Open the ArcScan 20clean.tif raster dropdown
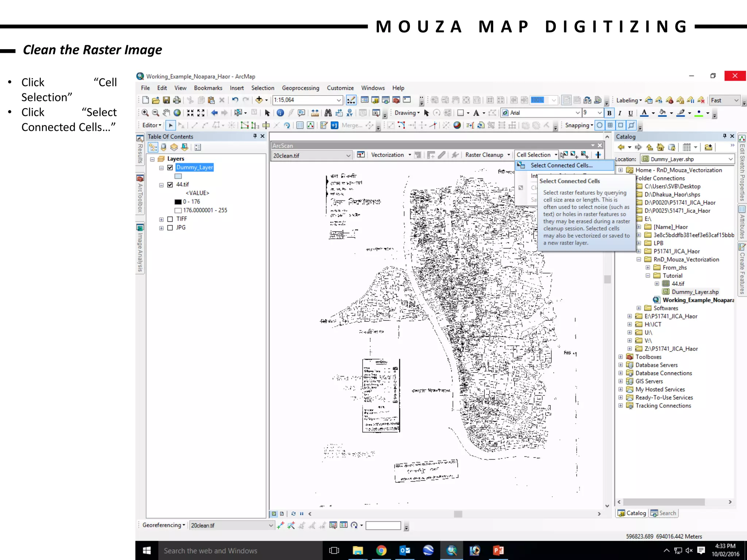The width and height of the screenshot is (747, 560). [348, 156]
